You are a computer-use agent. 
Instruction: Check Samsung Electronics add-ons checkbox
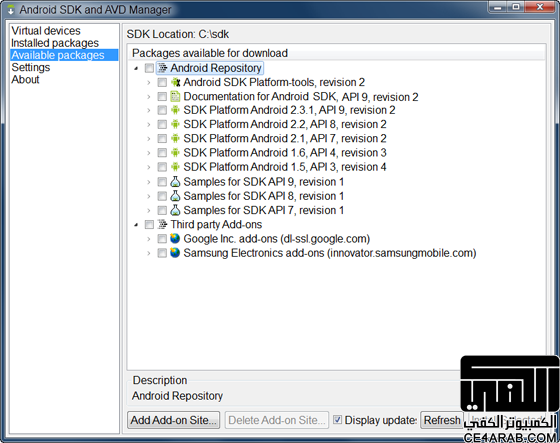point(162,253)
